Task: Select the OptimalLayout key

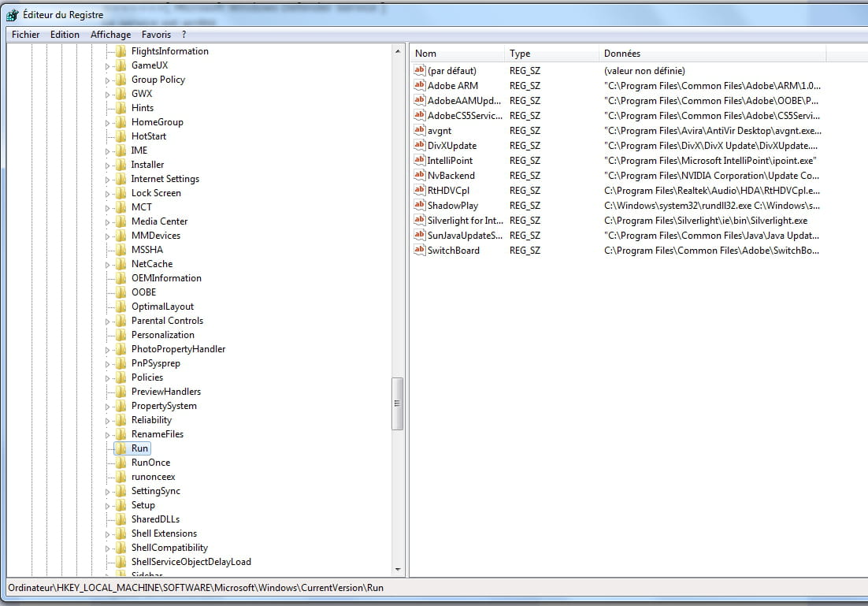Action: 162,307
